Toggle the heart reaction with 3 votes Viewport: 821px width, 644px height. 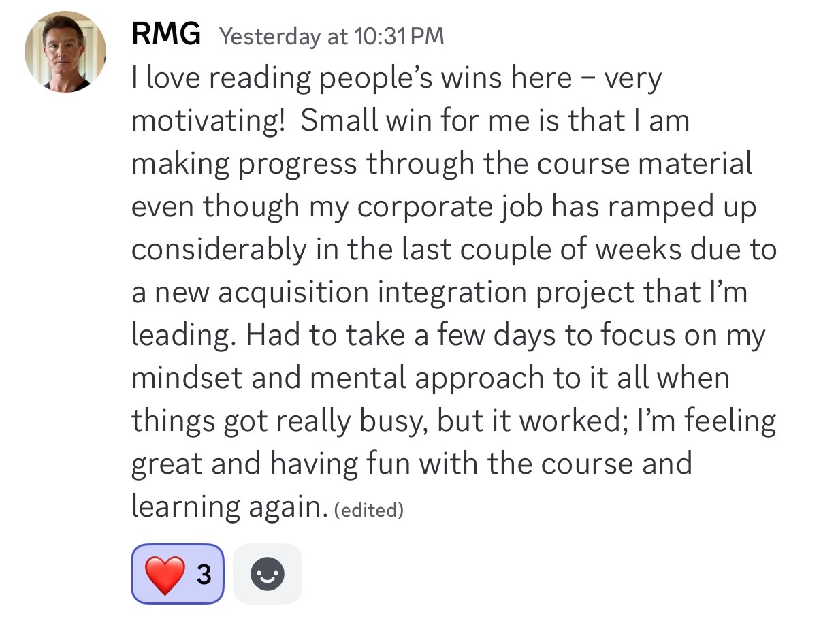coord(178,574)
